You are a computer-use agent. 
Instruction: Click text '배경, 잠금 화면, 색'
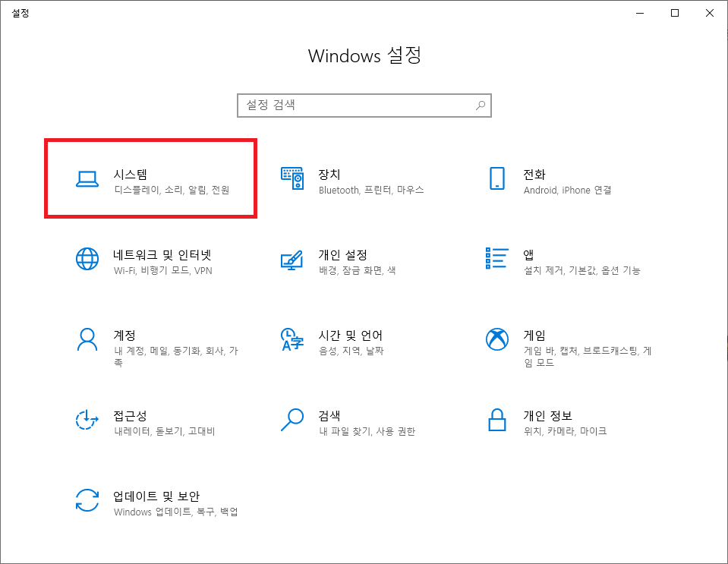pyautogui.click(x=357, y=271)
